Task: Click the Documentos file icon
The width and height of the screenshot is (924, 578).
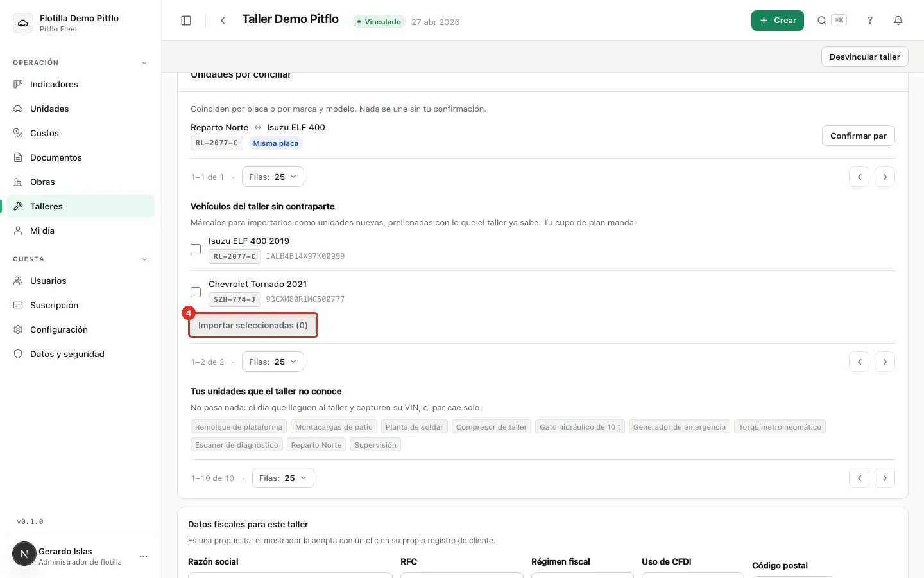Action: 18,157
